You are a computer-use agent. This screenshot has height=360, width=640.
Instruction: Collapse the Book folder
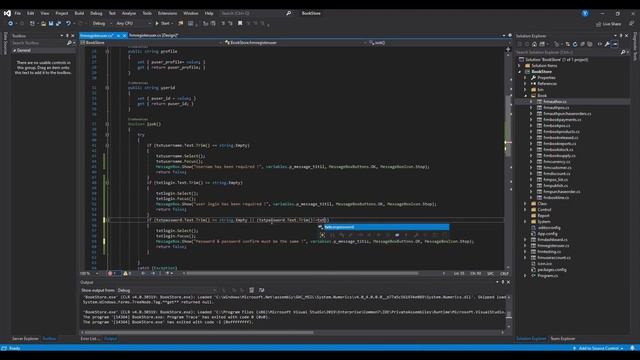pos(525,96)
